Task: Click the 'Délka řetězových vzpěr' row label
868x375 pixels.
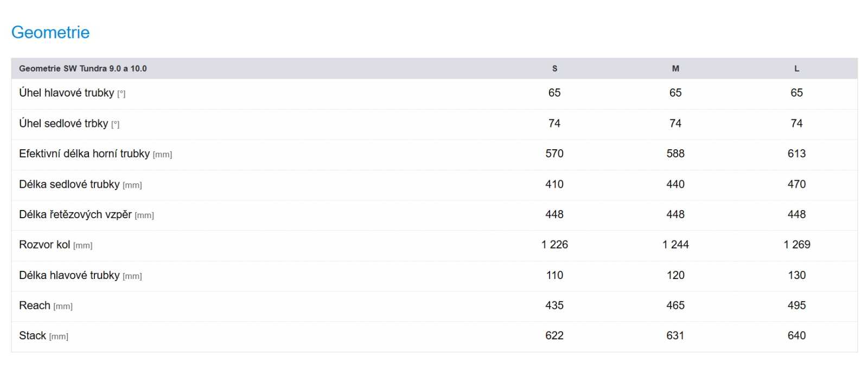Action: click(75, 214)
